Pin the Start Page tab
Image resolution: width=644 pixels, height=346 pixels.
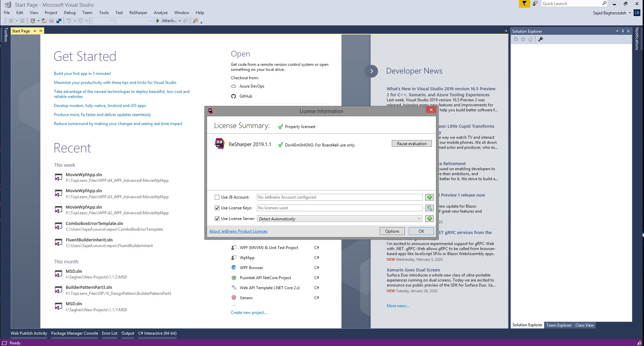click(x=34, y=31)
